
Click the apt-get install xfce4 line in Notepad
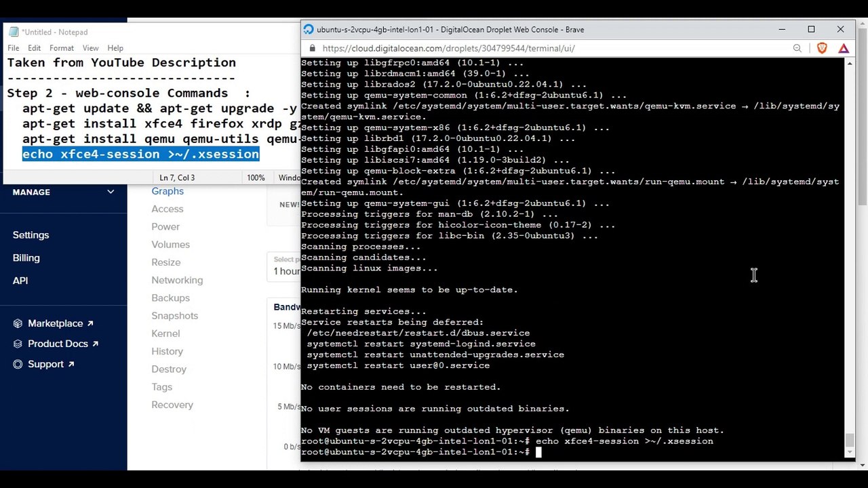pyautogui.click(x=161, y=124)
